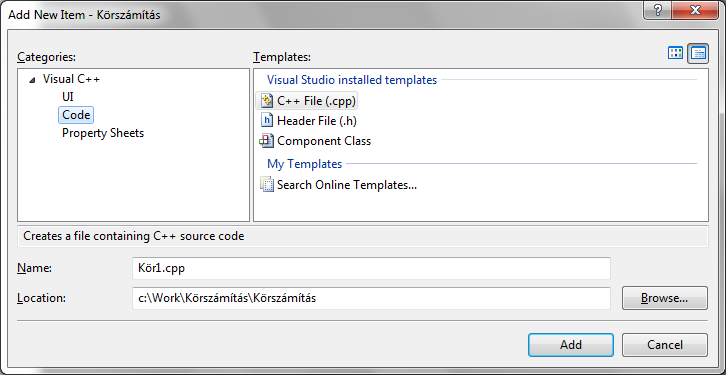Select the Property Sheets category
Viewport: 726px width, 375px height.
103,133
